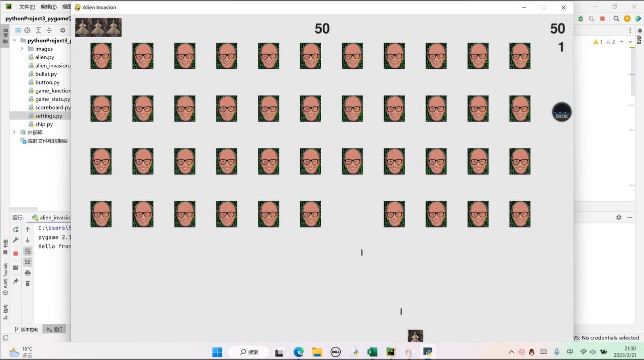Open ship.py in project tree
644x360 pixels.
tap(44, 124)
